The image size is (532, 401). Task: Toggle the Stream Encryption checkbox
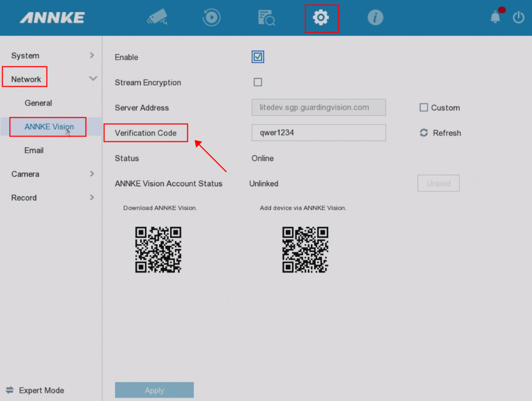point(258,82)
